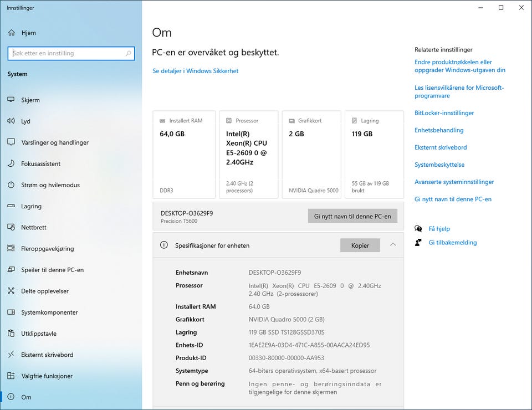The image size is (532, 410).
Task: Click the Systemtype value 64-biters operativsystem
Action: 312,371
